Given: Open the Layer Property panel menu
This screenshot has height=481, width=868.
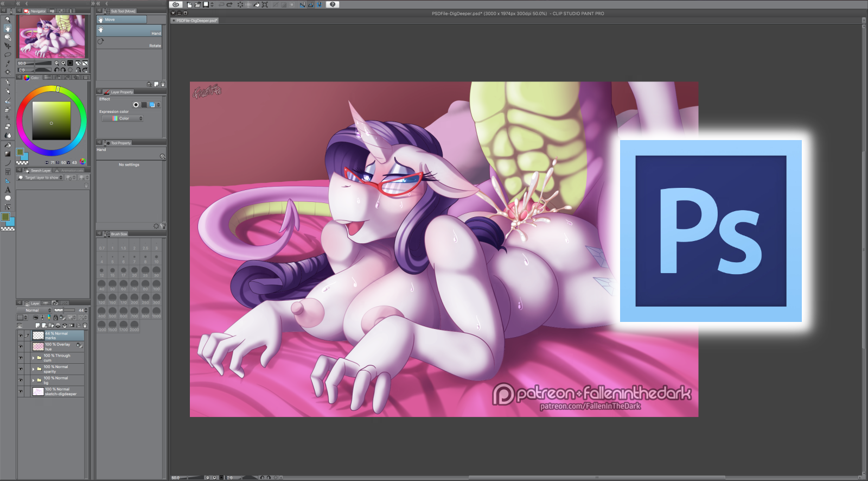Looking at the screenshot, I should [x=99, y=92].
